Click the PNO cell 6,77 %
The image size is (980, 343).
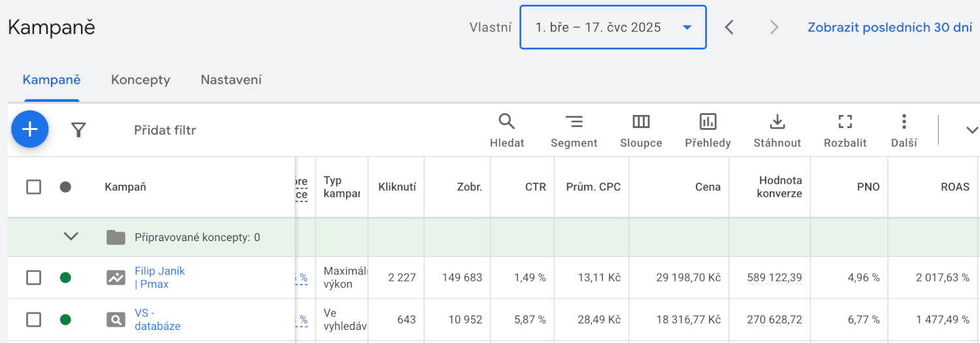click(864, 319)
